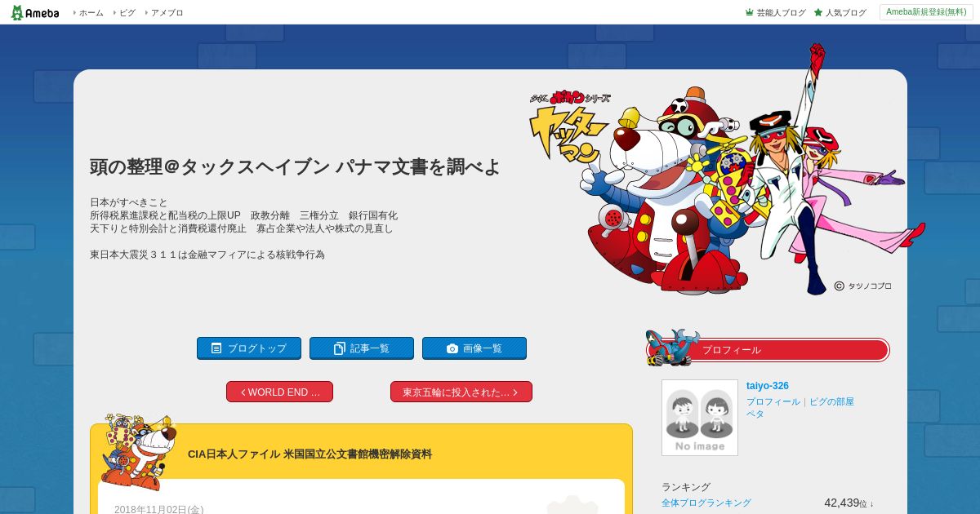Click the ランキング heading text
This screenshot has width=980, height=514.
click(x=686, y=487)
